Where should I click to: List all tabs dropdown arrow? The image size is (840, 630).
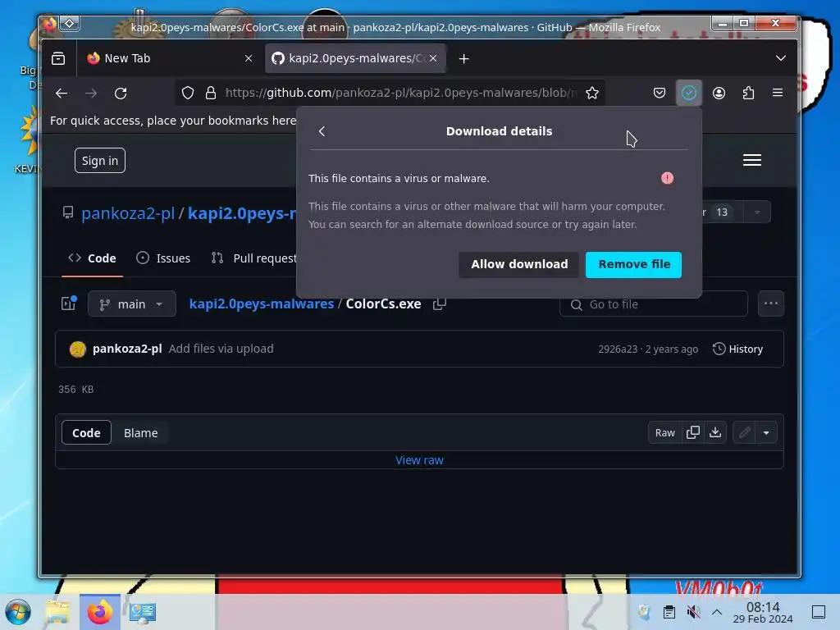[x=781, y=58]
